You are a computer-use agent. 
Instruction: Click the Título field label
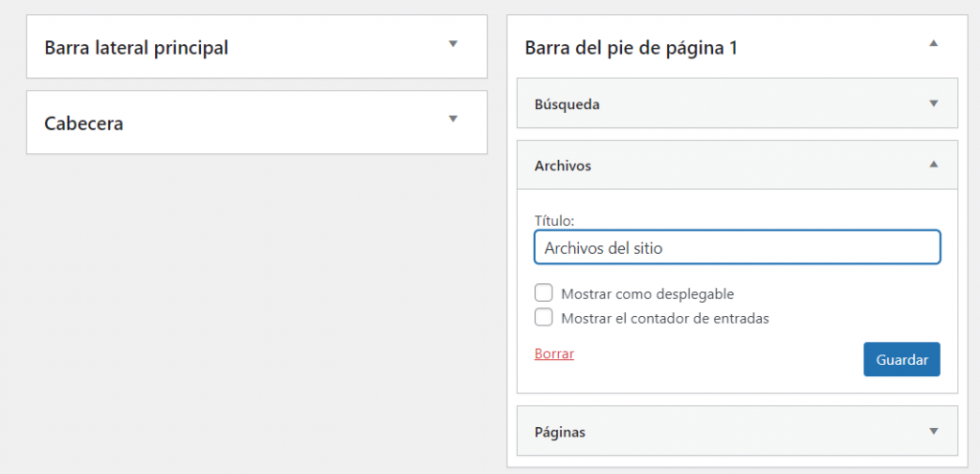(x=554, y=220)
